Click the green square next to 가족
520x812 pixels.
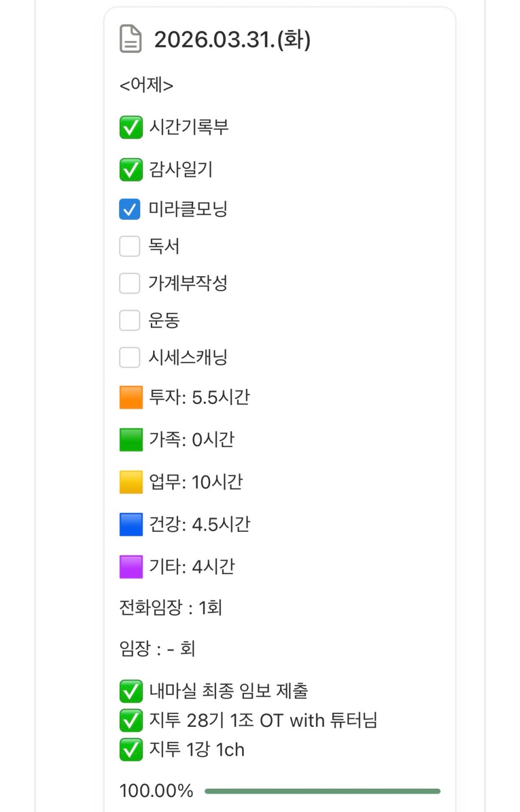[x=131, y=440]
